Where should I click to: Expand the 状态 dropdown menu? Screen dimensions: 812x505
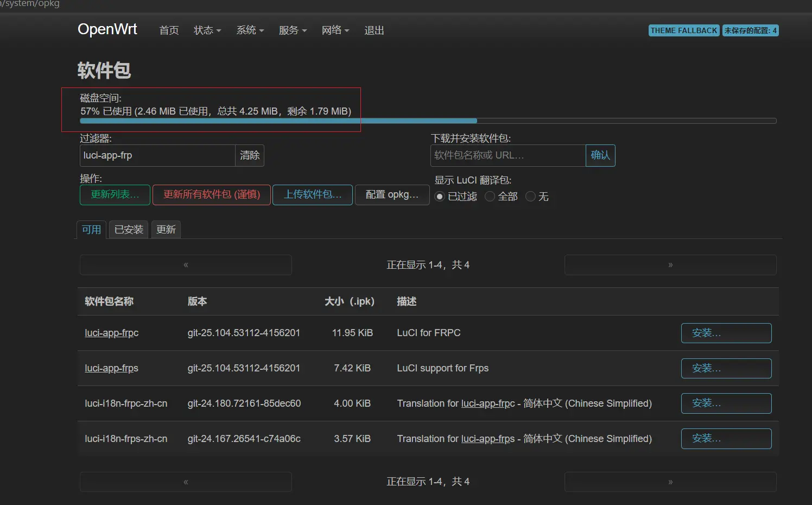point(207,30)
